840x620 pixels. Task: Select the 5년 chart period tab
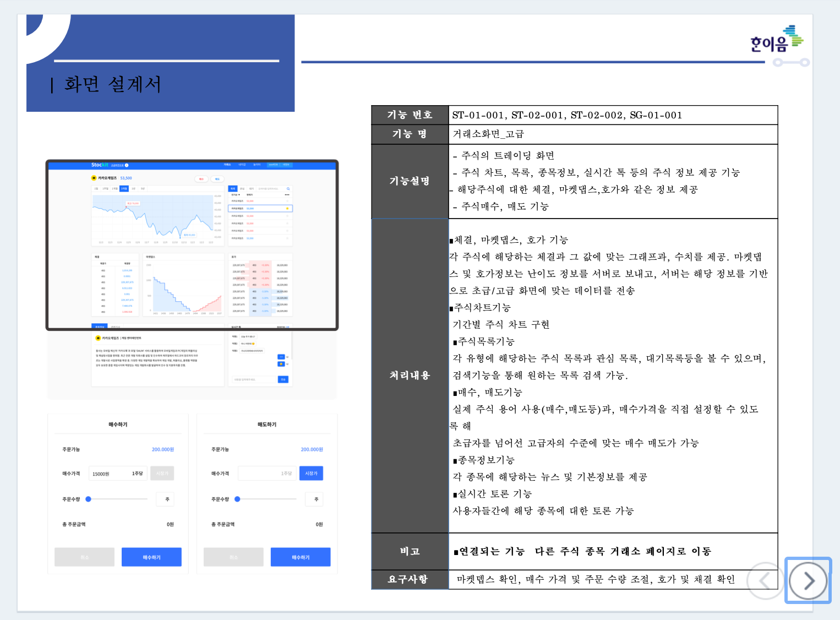coord(143,189)
